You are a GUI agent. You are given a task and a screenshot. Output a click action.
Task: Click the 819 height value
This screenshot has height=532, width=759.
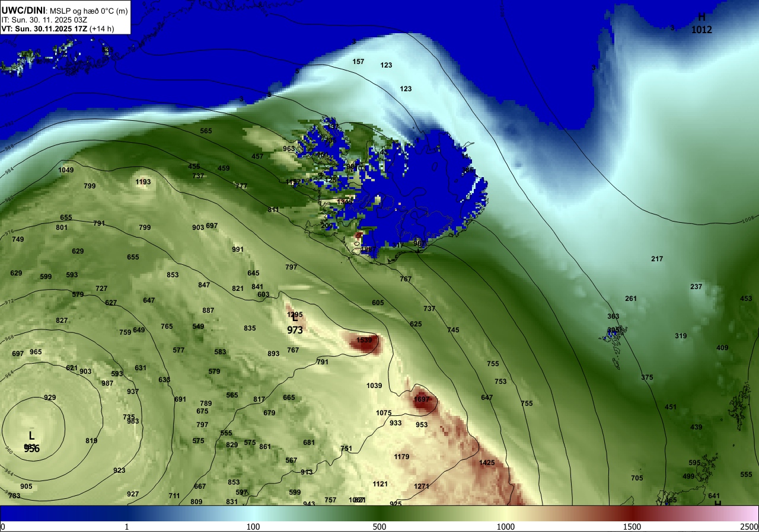91,441
